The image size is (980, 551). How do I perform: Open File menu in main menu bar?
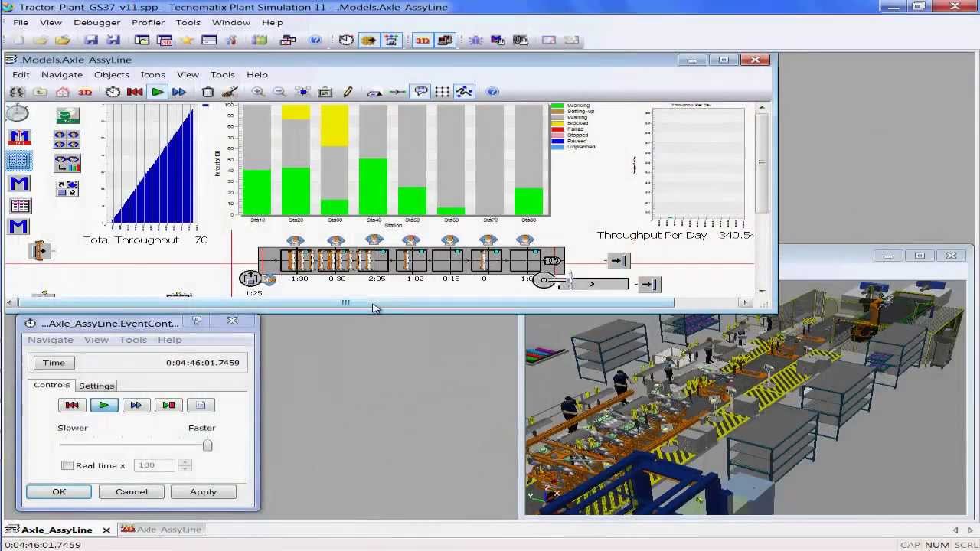tap(21, 22)
